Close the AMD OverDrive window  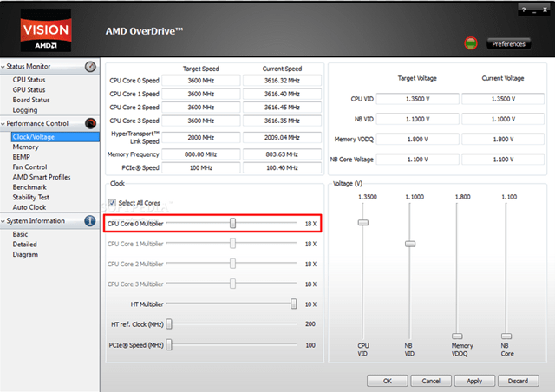(545, 10)
